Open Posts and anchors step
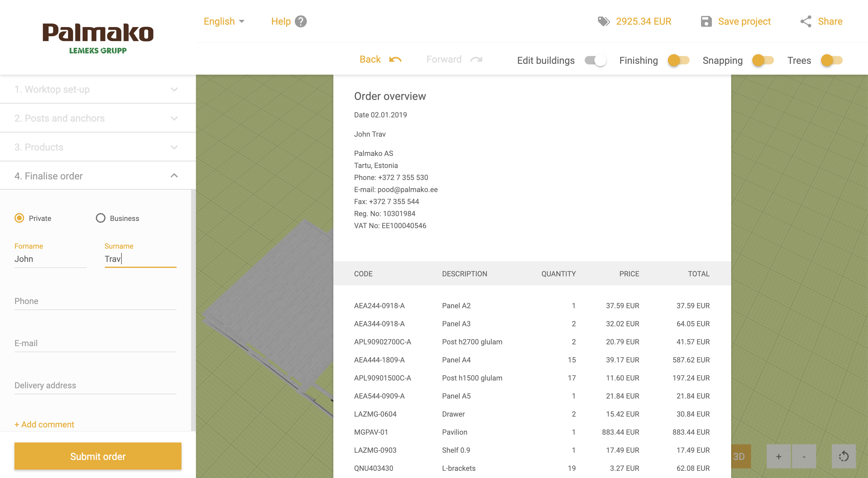This screenshot has height=478, width=868. point(98,118)
